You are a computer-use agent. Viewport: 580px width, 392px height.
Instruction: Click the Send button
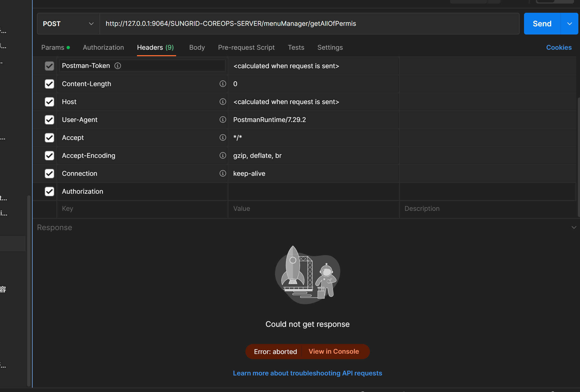point(541,24)
